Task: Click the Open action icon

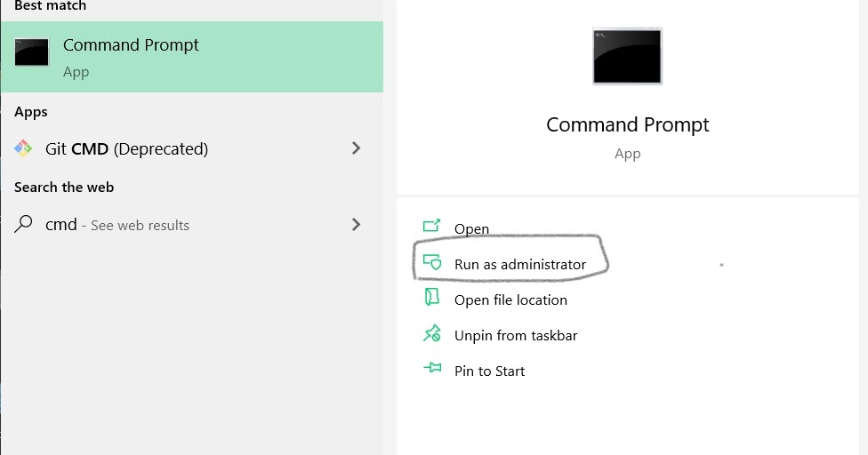Action: point(432,225)
